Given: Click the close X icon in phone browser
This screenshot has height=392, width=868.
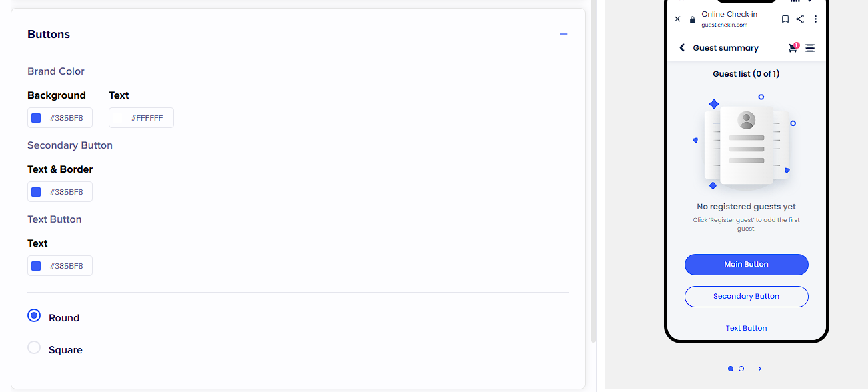Looking at the screenshot, I should coord(677,19).
